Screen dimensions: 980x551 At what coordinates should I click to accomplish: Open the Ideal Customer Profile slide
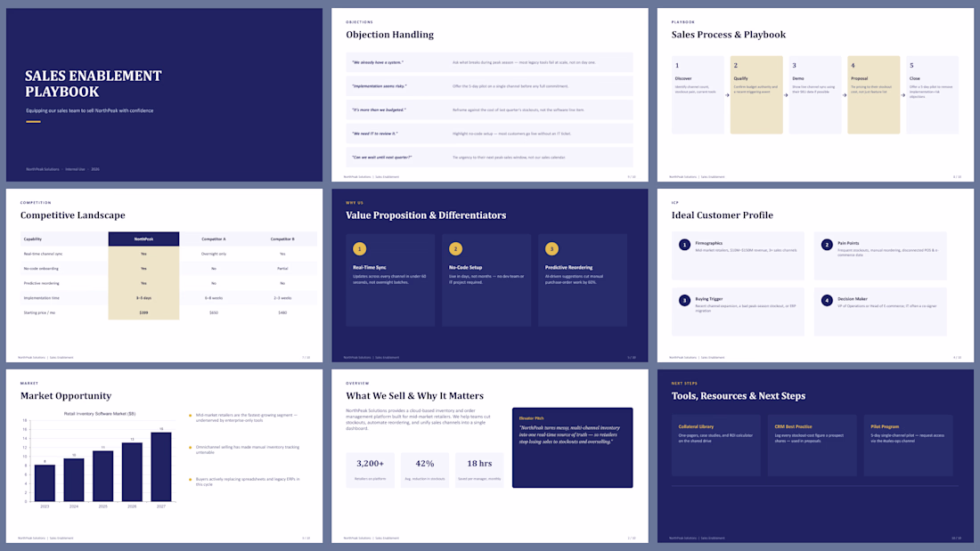click(815, 276)
